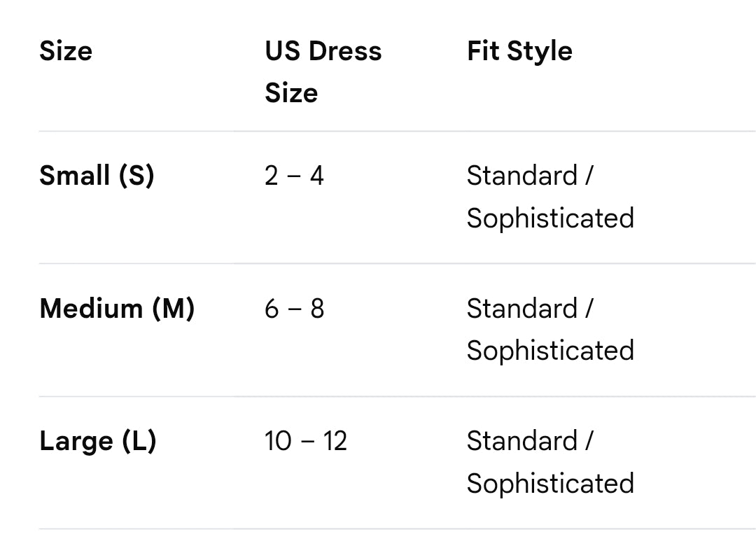Select the Large (L) row label

tap(97, 441)
